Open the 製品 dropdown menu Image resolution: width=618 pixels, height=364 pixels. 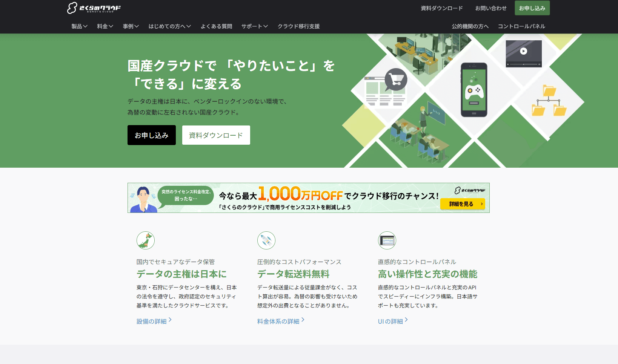(80, 26)
